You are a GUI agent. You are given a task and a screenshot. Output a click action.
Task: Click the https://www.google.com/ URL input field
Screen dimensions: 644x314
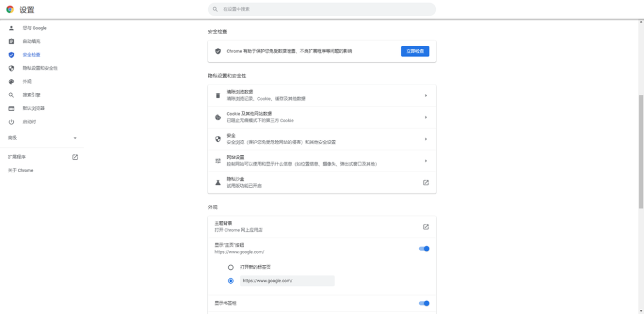(287, 281)
